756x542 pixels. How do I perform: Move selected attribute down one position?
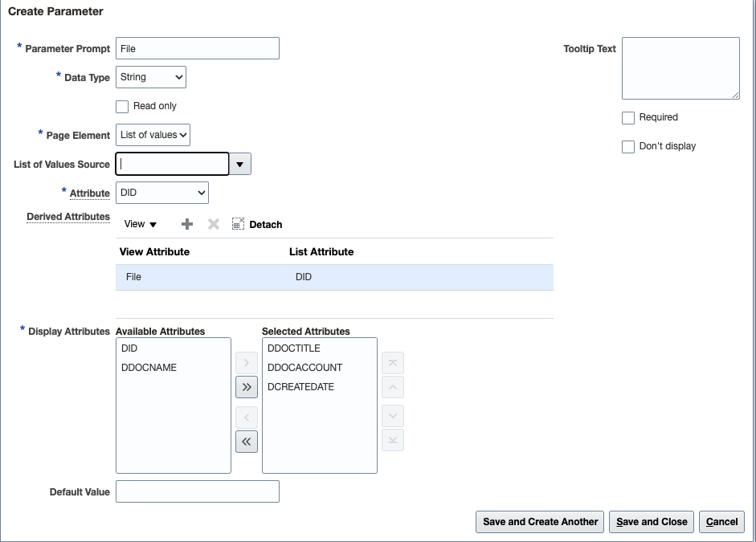click(393, 416)
